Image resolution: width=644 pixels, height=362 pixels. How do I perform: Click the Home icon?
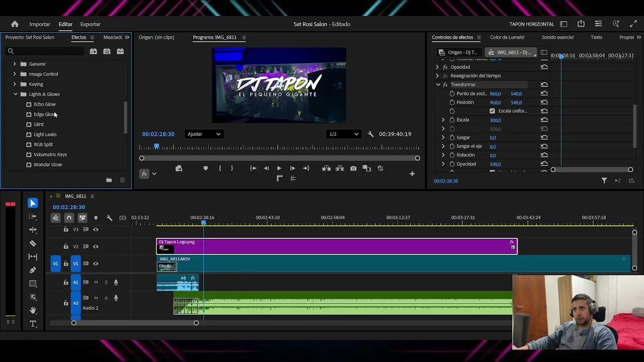click(15, 24)
